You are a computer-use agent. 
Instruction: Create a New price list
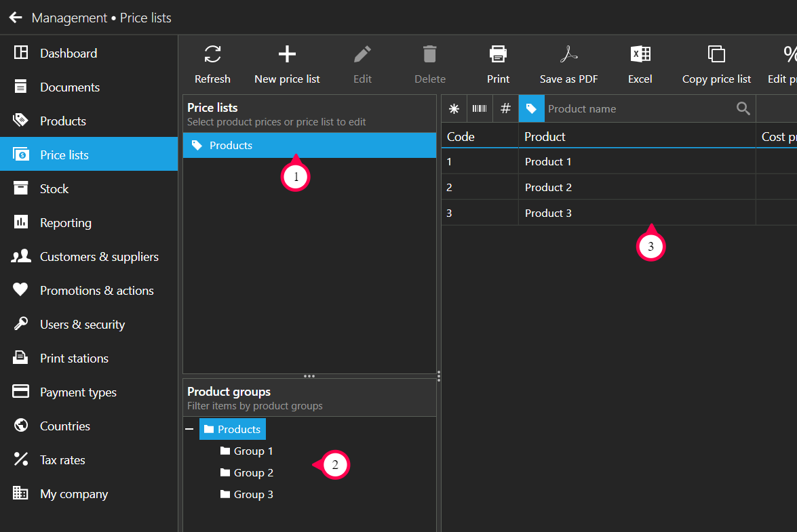[x=287, y=64]
